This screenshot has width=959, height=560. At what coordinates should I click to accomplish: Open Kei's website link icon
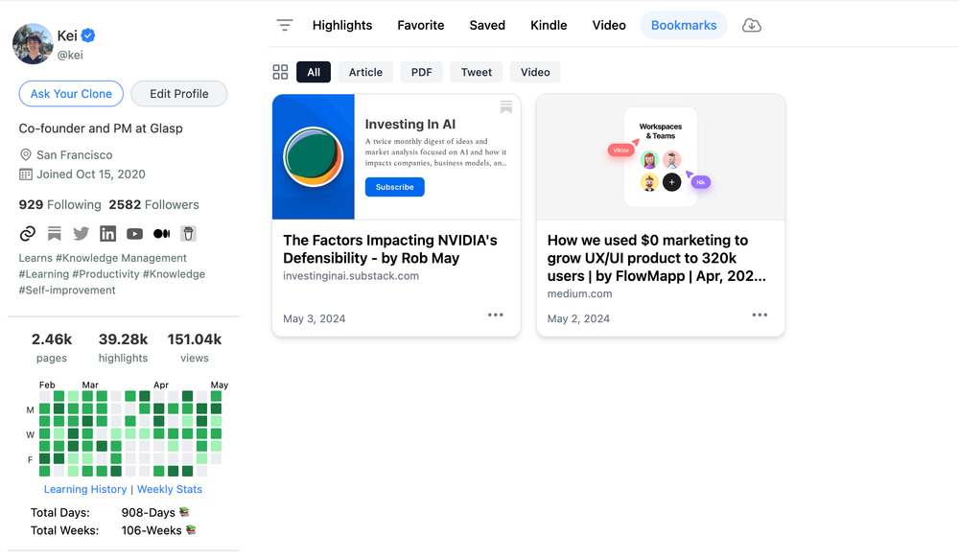28,234
